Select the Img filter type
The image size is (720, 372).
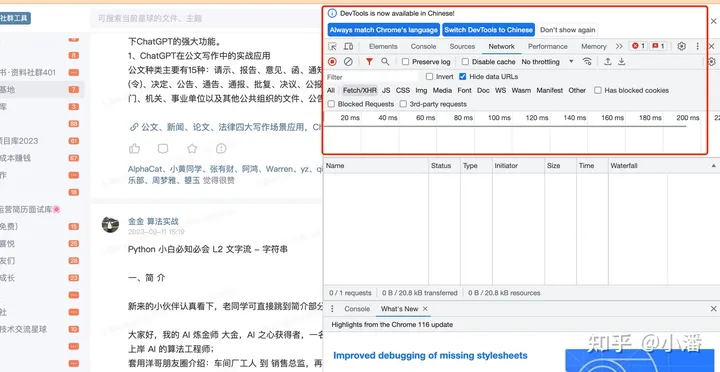(x=421, y=90)
